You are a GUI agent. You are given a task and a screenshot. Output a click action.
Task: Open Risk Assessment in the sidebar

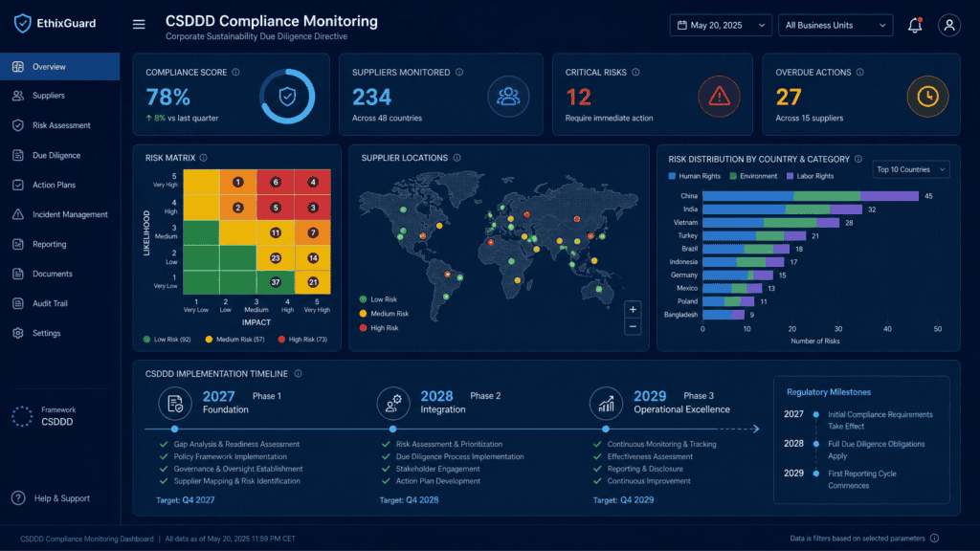click(60, 125)
